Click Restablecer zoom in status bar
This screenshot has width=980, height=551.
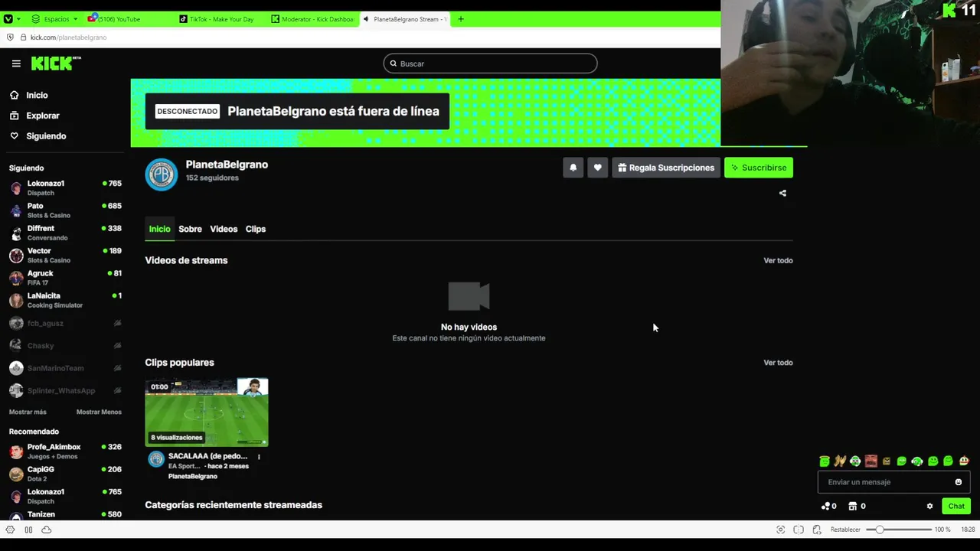845,530
